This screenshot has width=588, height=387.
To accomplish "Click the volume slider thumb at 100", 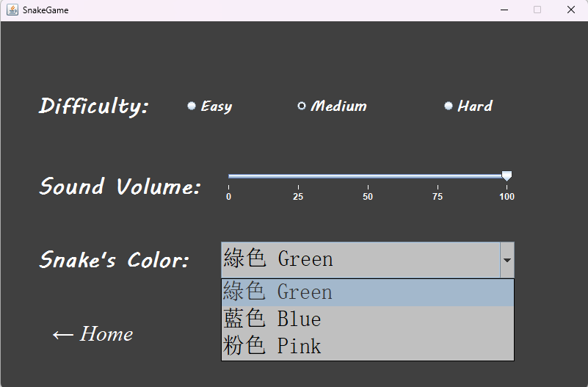I will [x=507, y=176].
